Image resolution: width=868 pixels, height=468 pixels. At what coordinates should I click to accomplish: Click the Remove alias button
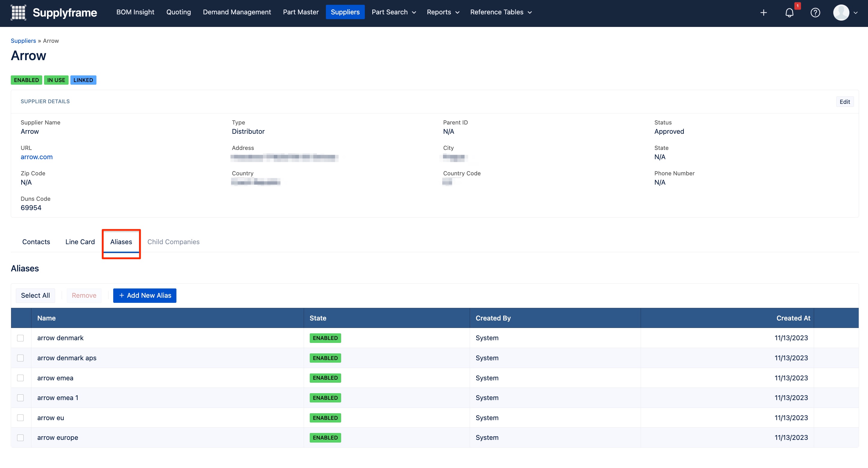[x=84, y=295]
